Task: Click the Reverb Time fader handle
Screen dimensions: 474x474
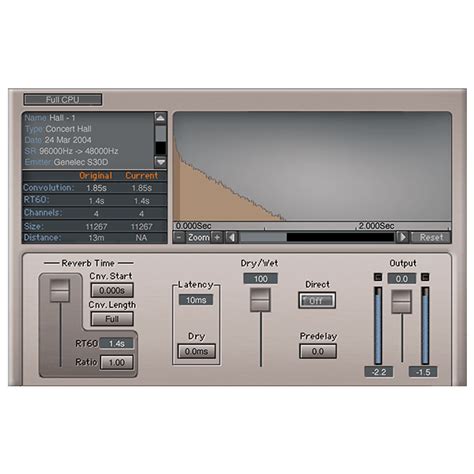Action: click(60, 291)
